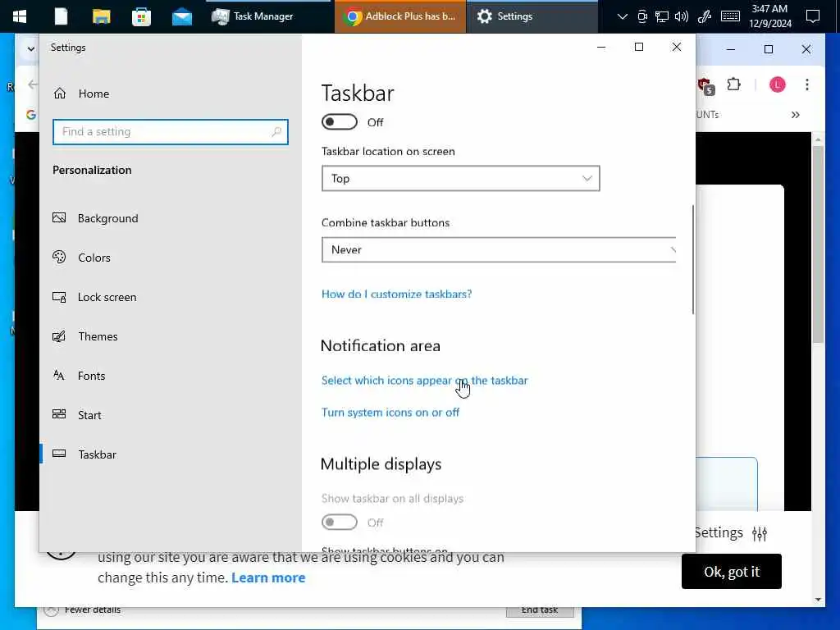Show hidden system tray icons chevron
This screenshot has width=840, height=630.
(x=622, y=16)
